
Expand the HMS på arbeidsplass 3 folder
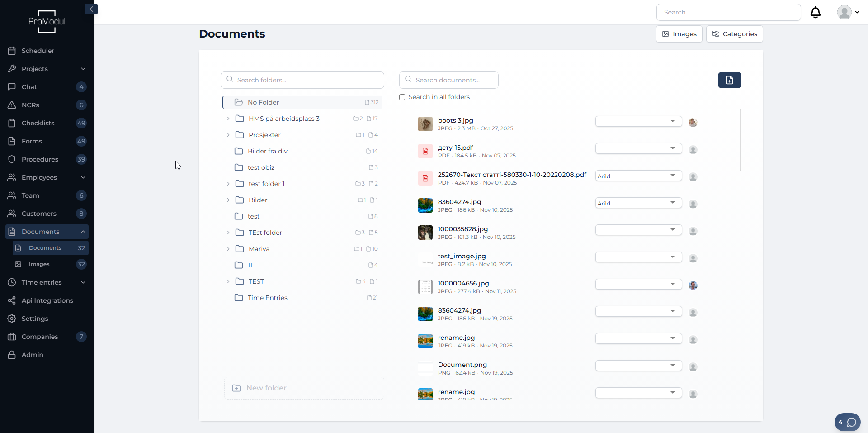(228, 119)
